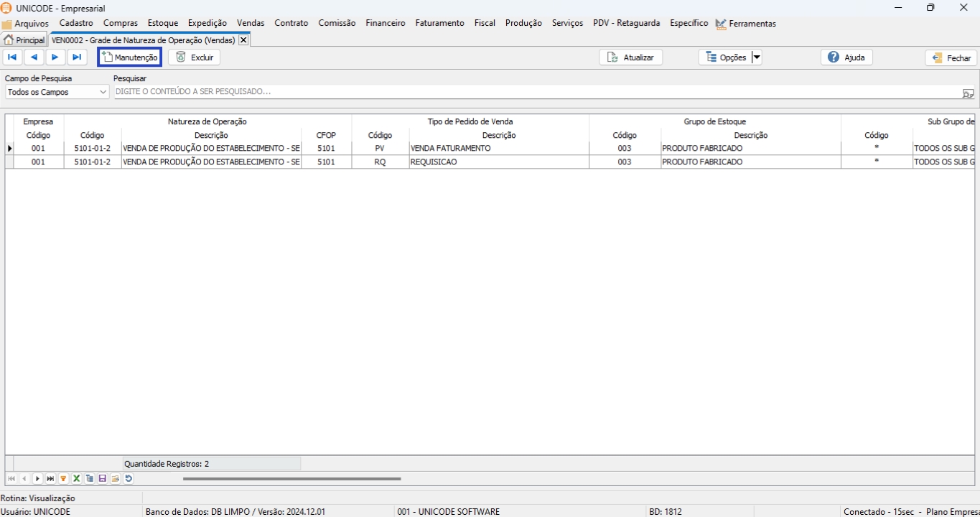The width and height of the screenshot is (980, 517).
Task: Click the orange filter icon in grid footer
Action: [63, 479]
